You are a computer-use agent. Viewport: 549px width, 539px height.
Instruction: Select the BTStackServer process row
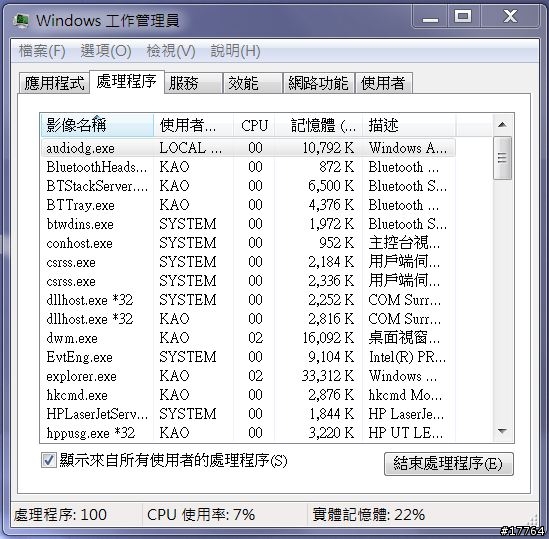coord(248,186)
